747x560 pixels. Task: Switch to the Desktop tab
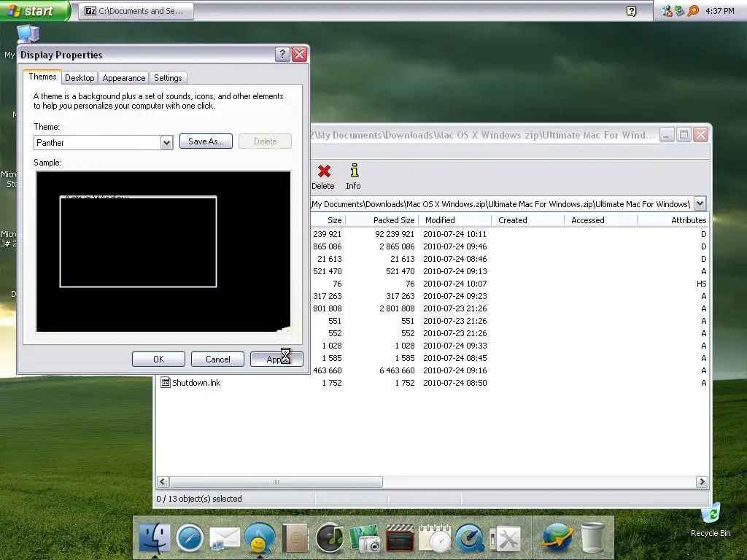[80, 77]
